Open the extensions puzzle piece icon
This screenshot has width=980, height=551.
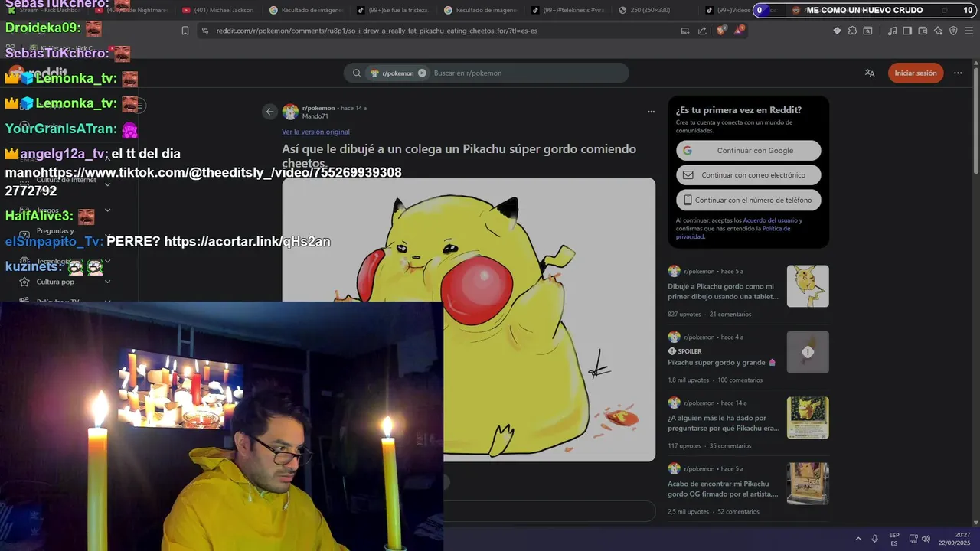coord(852,31)
